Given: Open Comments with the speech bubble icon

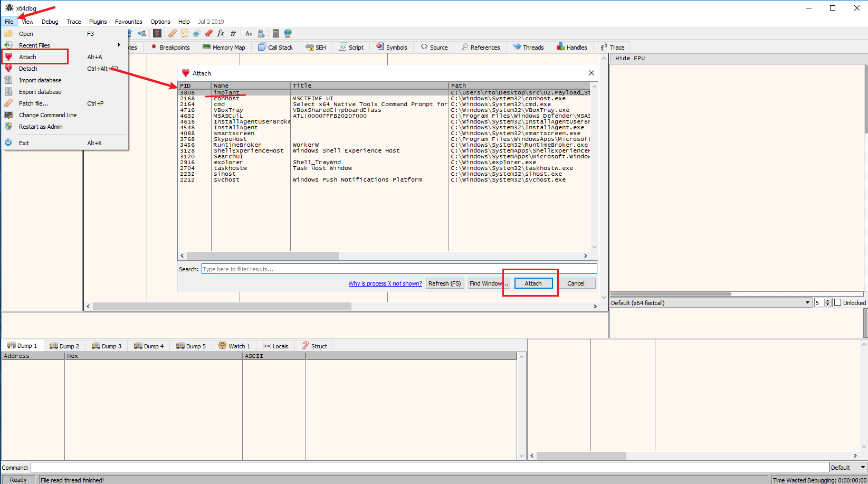Looking at the screenshot, I should 185,33.
